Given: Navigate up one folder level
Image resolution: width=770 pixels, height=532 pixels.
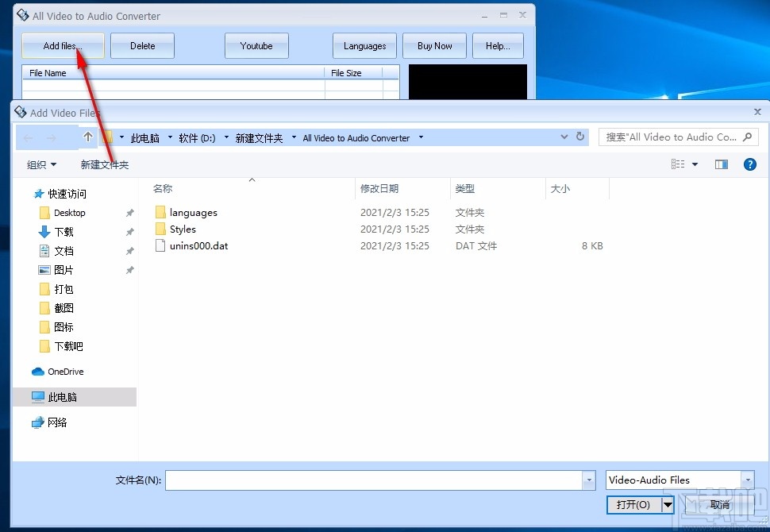Looking at the screenshot, I should point(88,137).
